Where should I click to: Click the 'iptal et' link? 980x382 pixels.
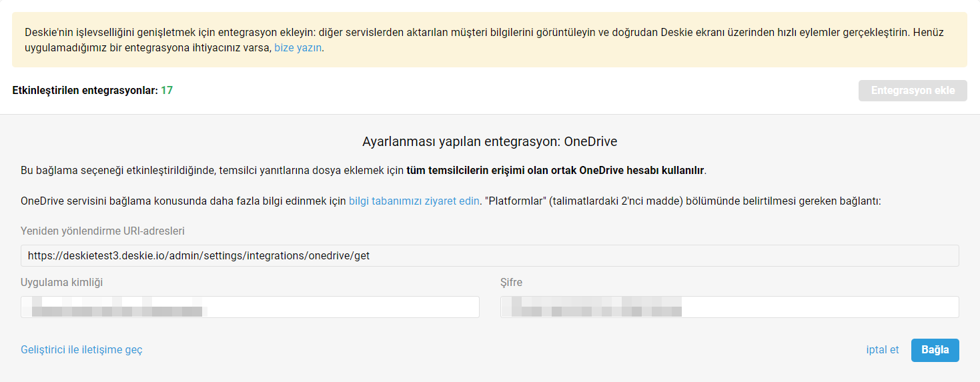point(883,349)
